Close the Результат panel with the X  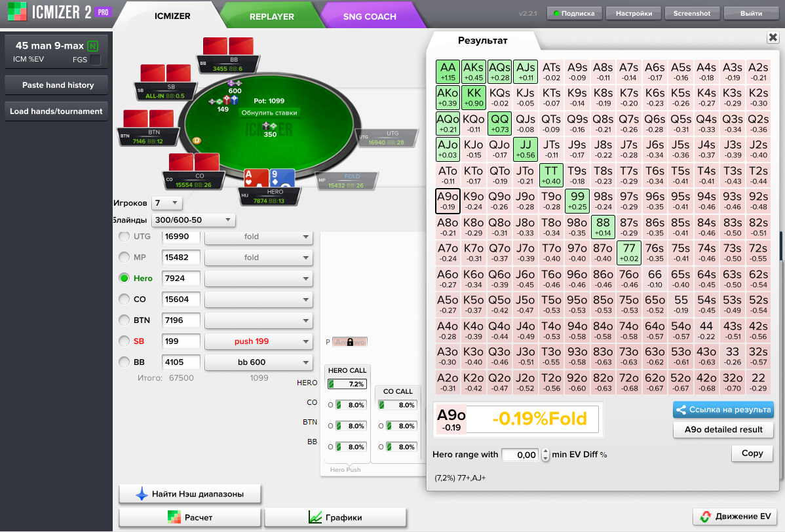(773, 37)
